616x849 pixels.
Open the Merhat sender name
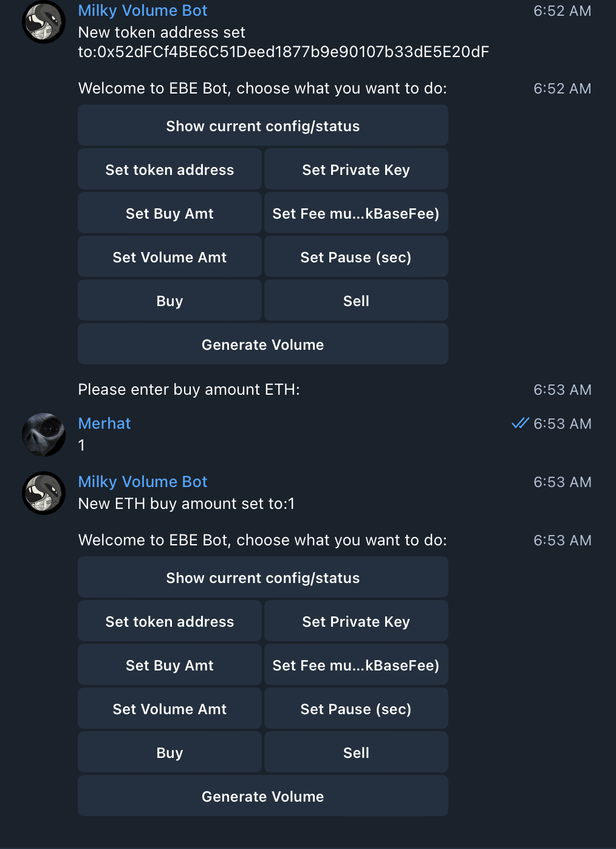click(104, 423)
